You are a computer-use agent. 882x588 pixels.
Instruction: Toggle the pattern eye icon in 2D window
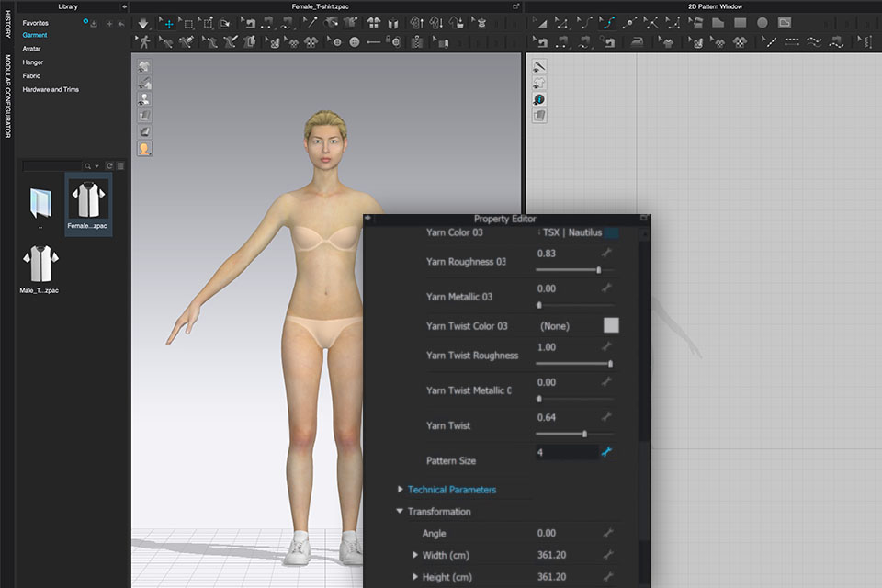[539, 83]
